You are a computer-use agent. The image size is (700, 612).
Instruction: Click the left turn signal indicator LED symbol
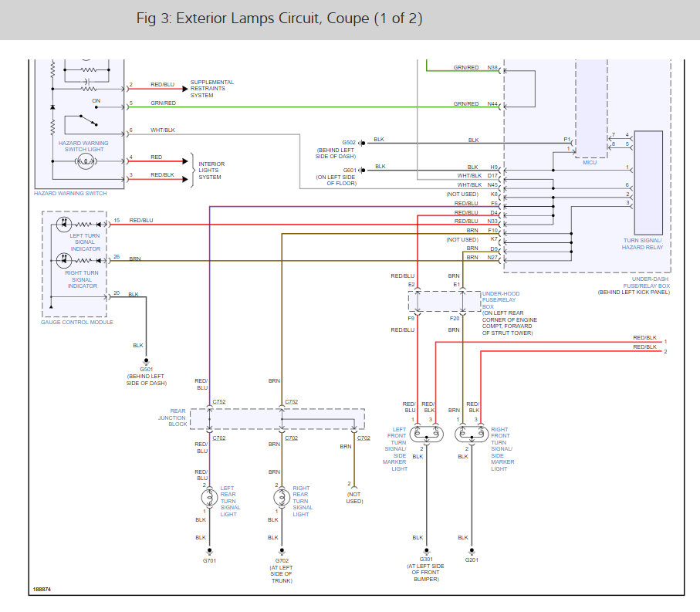(x=64, y=224)
